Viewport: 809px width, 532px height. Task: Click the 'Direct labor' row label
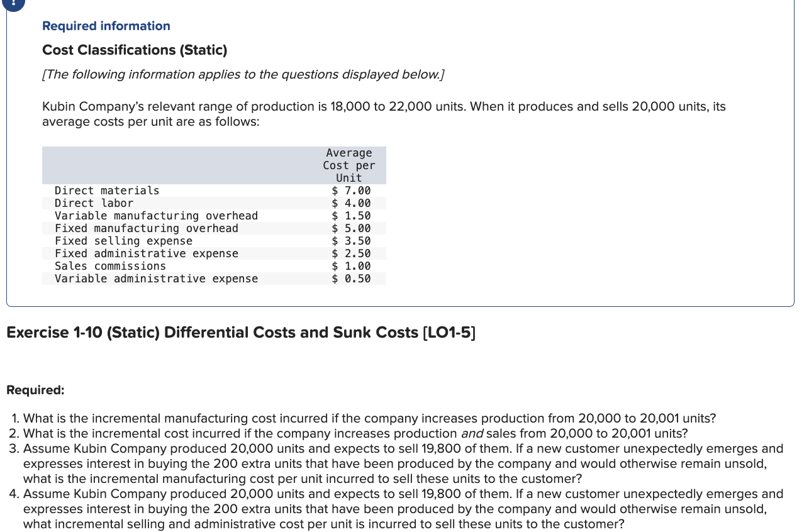(x=94, y=203)
